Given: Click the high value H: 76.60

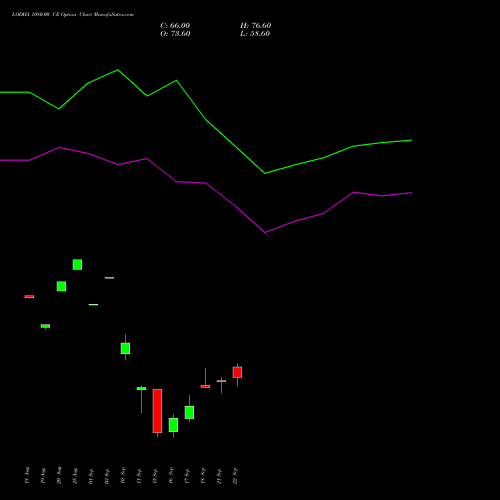Looking at the screenshot, I should pos(255,26).
